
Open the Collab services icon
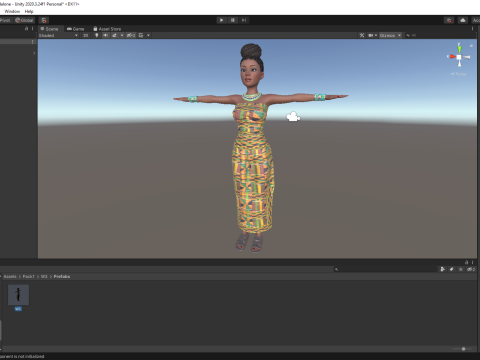(449, 20)
